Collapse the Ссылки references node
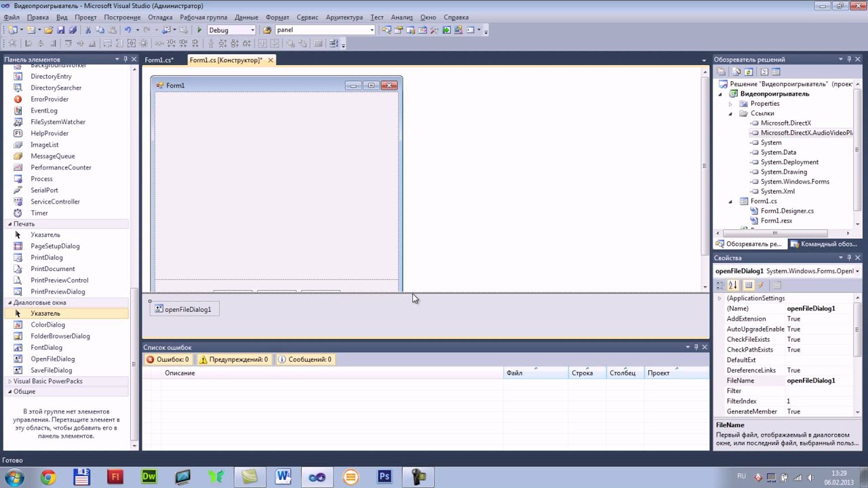868x488 pixels. click(730, 114)
